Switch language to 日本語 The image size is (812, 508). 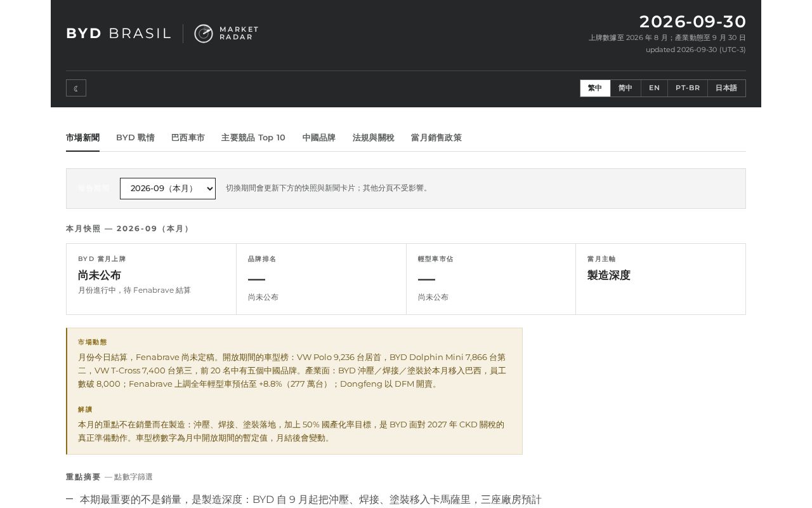point(726,88)
